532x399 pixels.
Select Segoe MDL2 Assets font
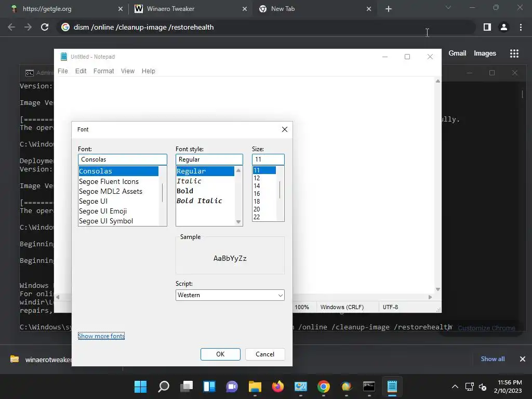pos(118,191)
